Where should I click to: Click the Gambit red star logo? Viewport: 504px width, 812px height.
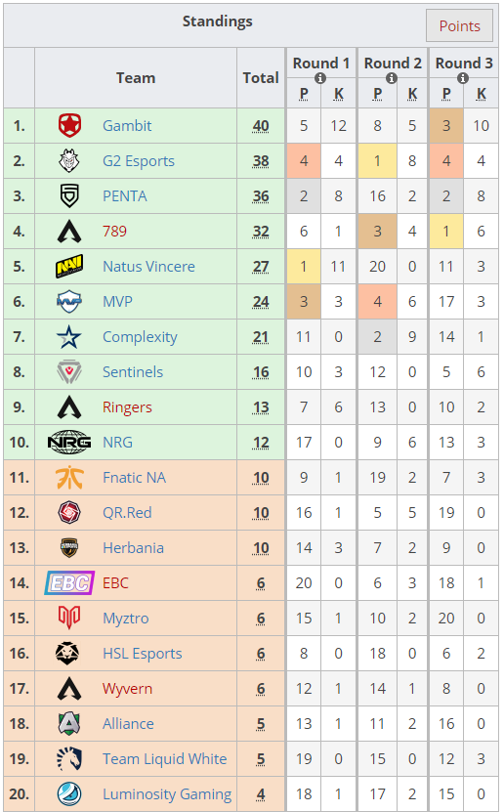coord(69,126)
